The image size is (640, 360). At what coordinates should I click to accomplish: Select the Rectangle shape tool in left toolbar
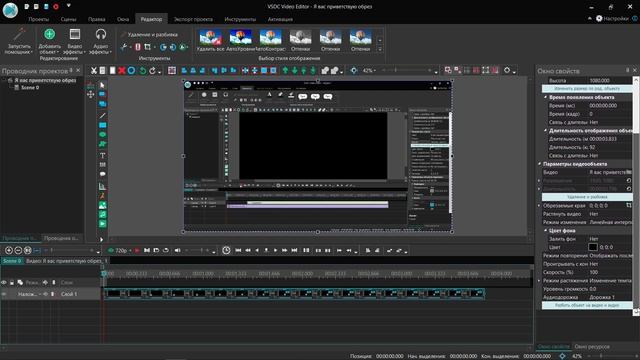(x=102, y=125)
